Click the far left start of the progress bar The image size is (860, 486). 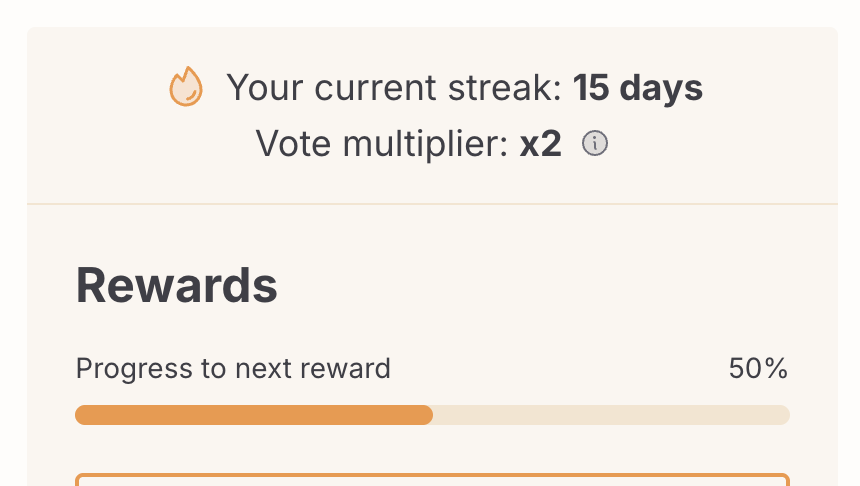click(x=82, y=415)
